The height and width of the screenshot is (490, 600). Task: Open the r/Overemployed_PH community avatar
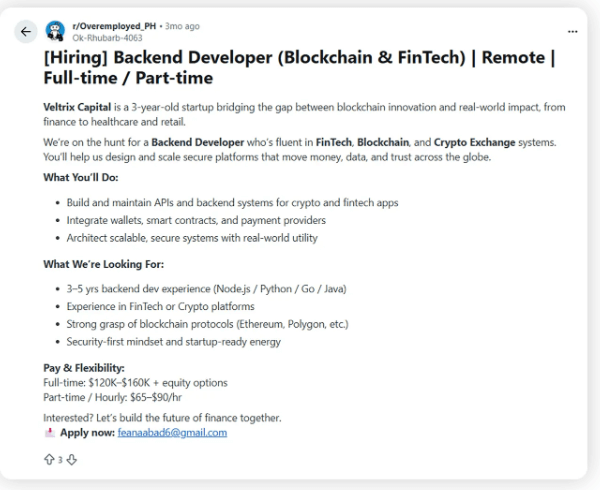pos(55,30)
